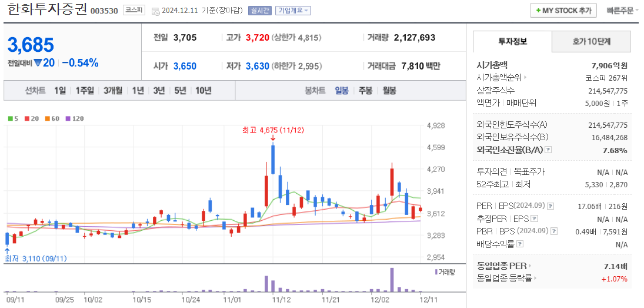644x308 pixels.
Task: Click the 상장주식수 value 214,547,775
Action: [608, 91]
